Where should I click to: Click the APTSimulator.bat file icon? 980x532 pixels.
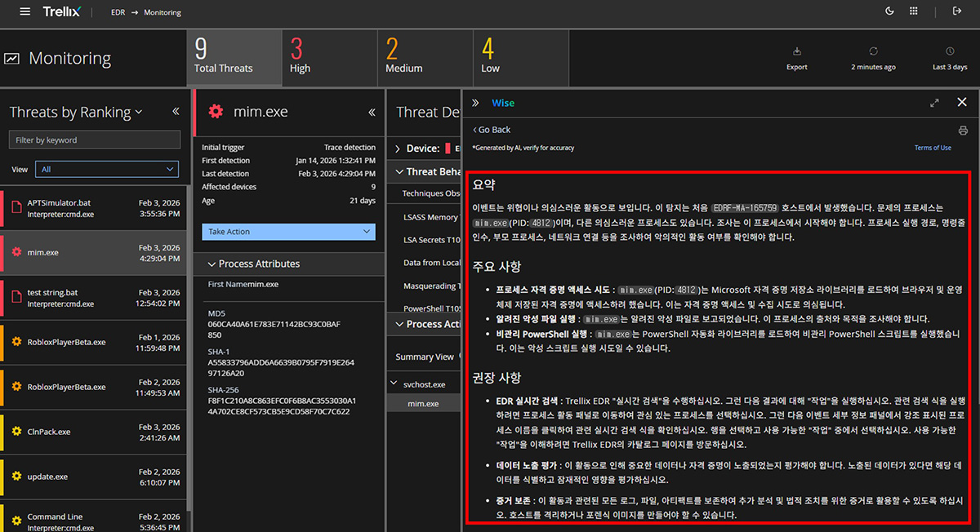tap(16, 207)
